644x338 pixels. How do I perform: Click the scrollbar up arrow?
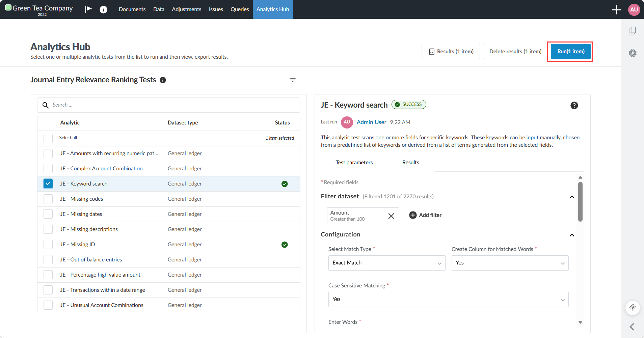pyautogui.click(x=580, y=177)
